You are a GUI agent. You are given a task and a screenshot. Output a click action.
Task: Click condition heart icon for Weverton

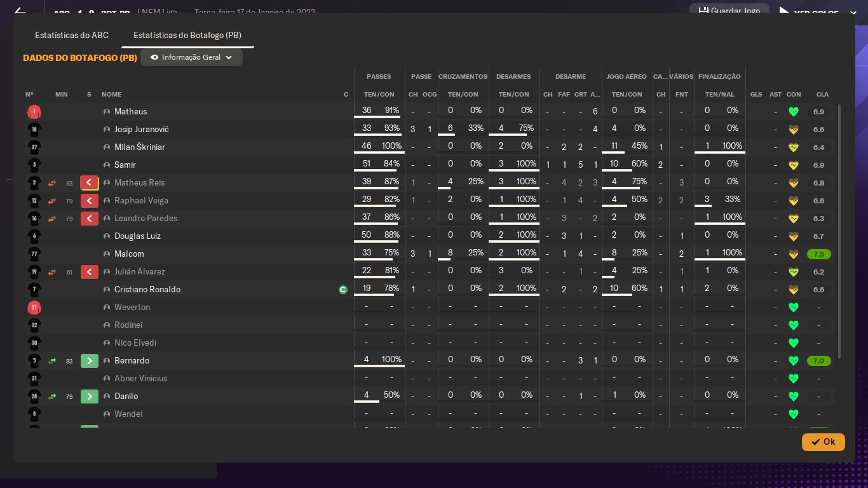click(793, 308)
